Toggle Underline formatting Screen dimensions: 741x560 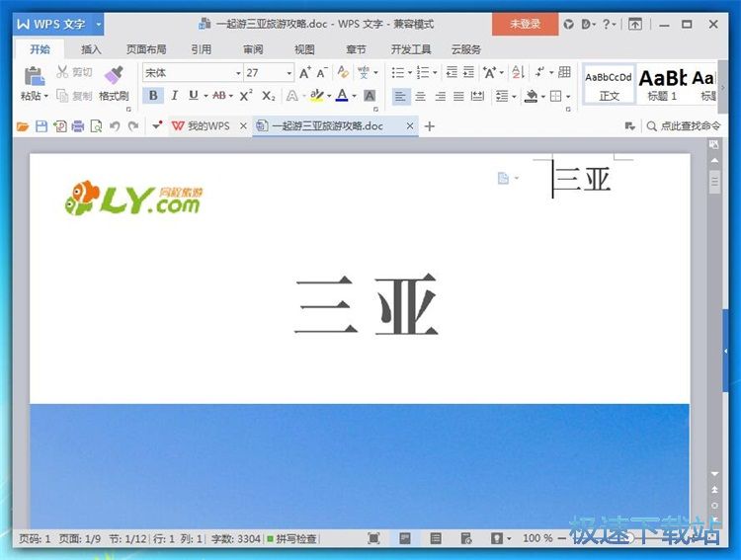pos(194,96)
